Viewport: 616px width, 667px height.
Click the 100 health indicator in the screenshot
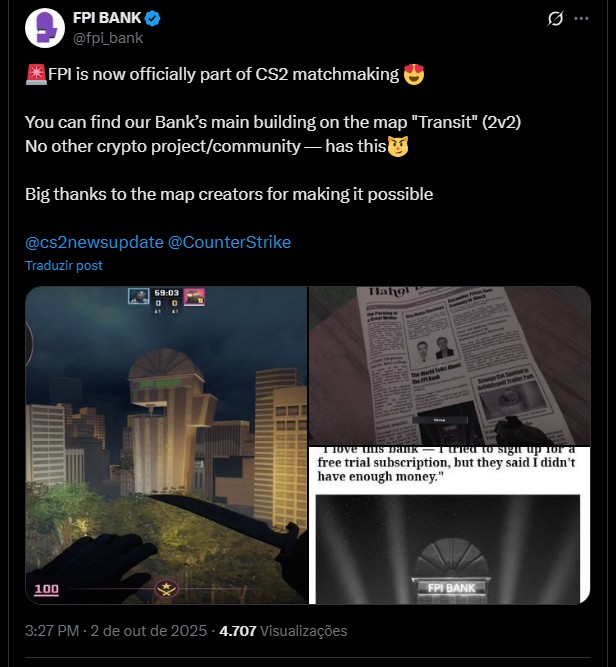[46, 589]
